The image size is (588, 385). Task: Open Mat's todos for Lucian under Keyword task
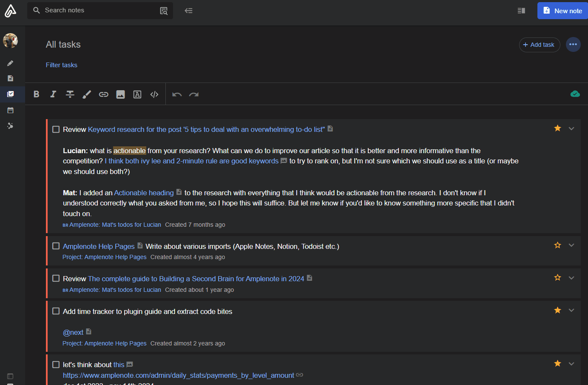click(x=115, y=225)
